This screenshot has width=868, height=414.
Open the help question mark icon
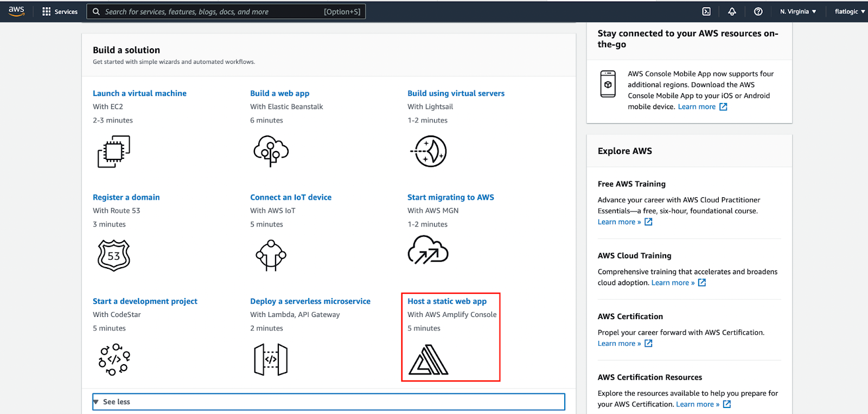[x=758, y=11]
